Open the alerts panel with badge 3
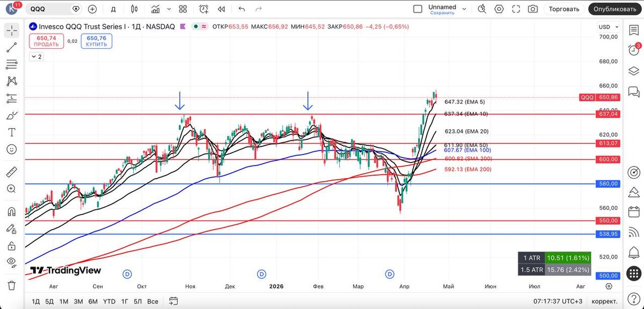The height and width of the screenshot is (309, 644). (633, 50)
